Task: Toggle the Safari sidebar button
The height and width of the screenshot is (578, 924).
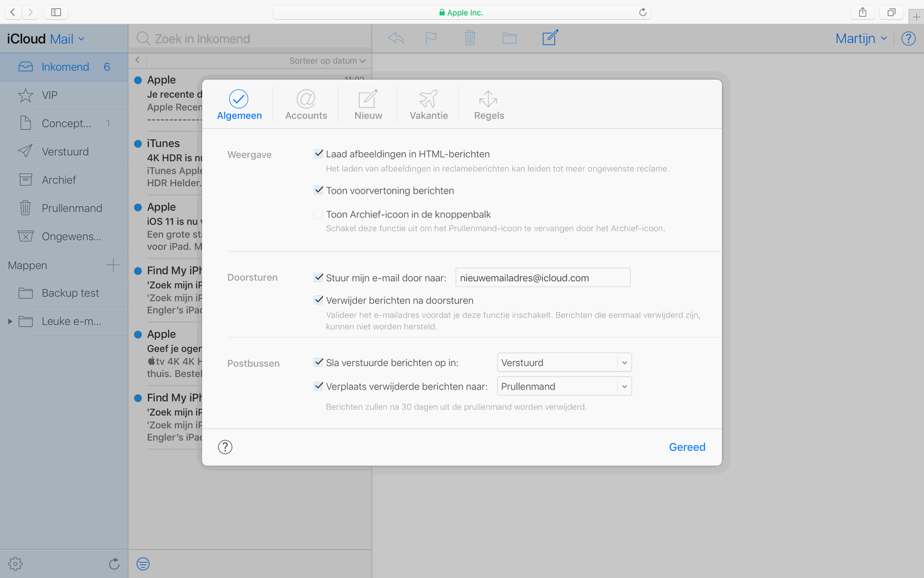Action: [x=56, y=12]
